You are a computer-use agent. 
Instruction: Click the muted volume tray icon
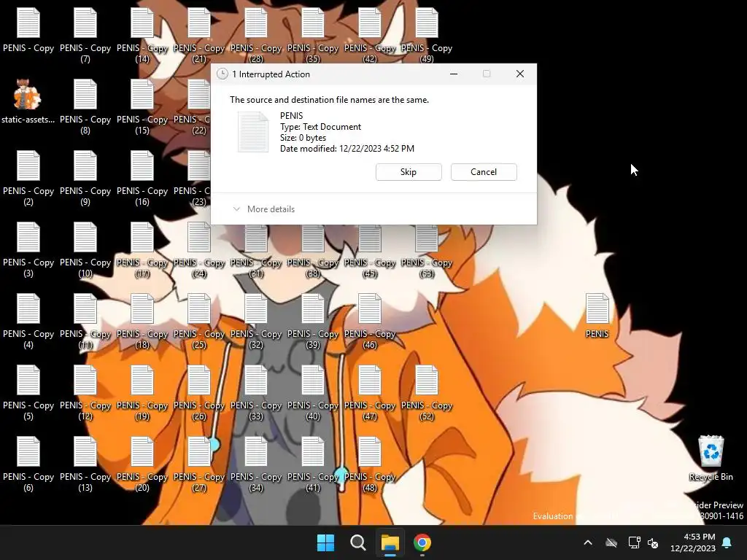click(x=653, y=542)
